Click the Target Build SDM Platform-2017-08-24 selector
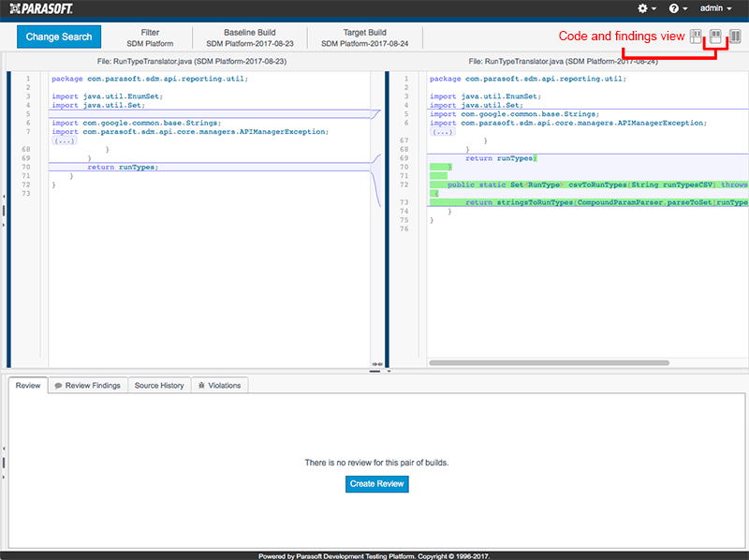 pos(364,37)
